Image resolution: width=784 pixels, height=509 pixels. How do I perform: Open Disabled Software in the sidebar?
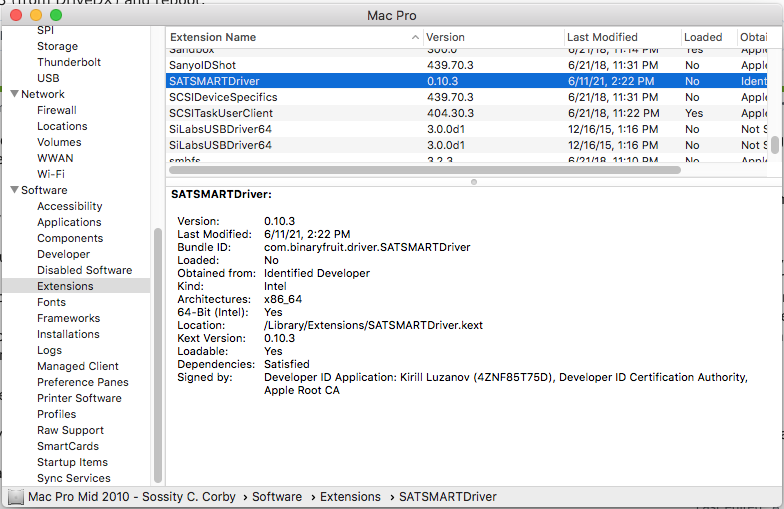[x=84, y=270]
